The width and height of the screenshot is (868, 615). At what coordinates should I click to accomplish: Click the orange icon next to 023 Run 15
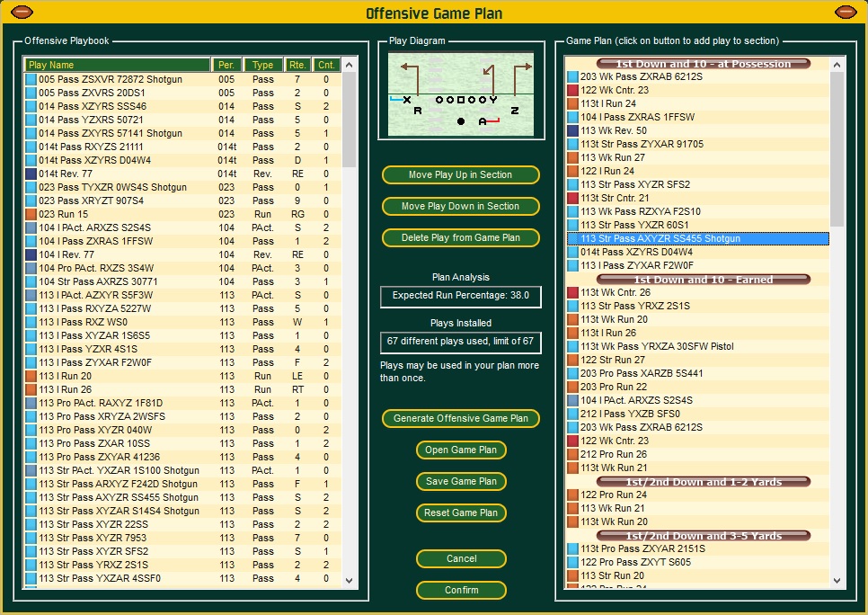(x=32, y=214)
